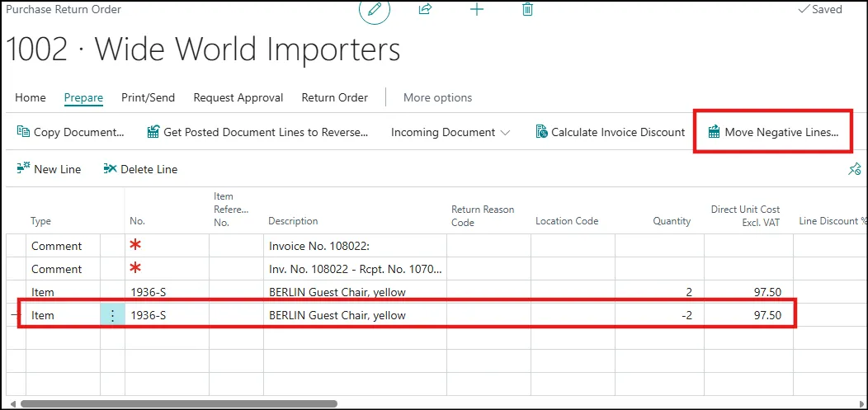This screenshot has width=868, height=410.
Task: Click the quantity cell showing -2
Action: point(659,315)
